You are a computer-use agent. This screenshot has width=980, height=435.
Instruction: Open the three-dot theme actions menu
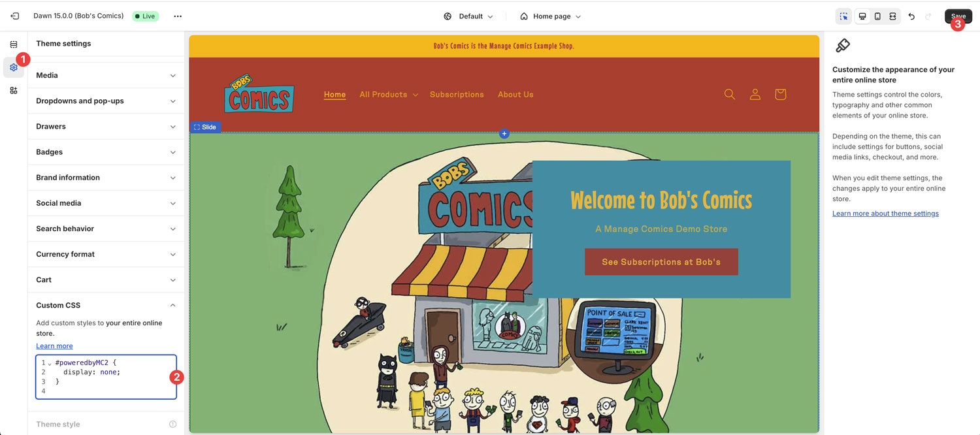tap(178, 16)
